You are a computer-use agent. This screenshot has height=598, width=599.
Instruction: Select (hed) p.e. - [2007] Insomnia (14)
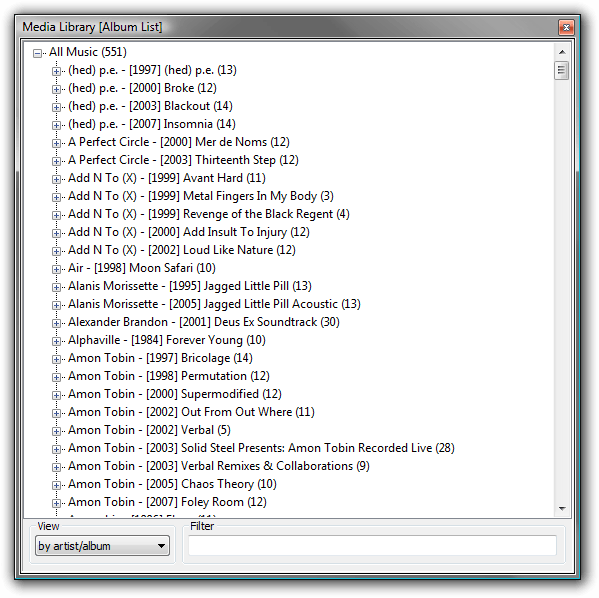coord(152,124)
